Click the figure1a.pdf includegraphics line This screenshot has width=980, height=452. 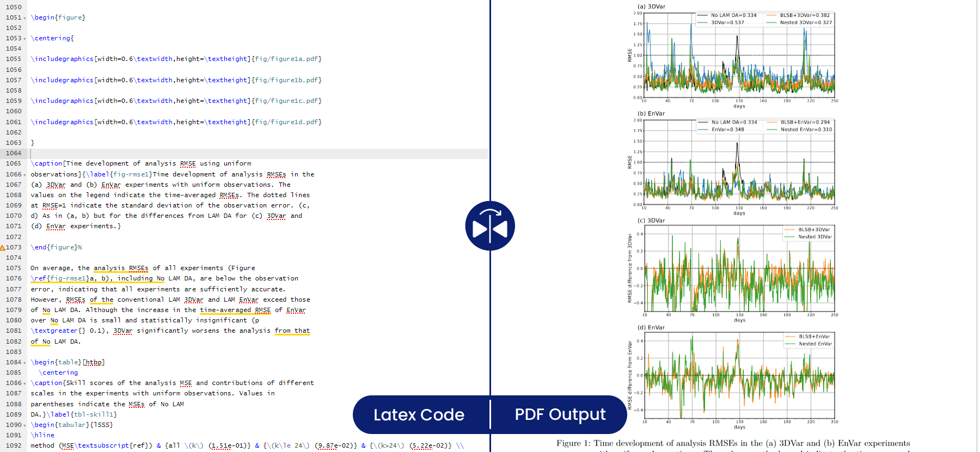176,59
